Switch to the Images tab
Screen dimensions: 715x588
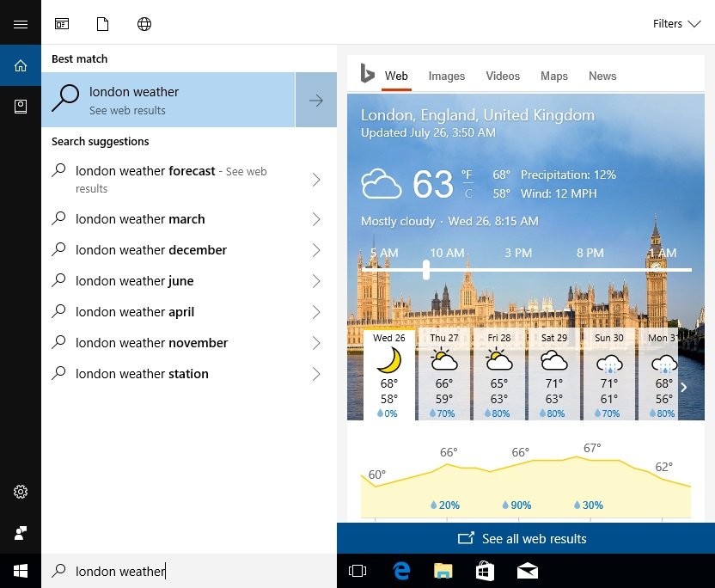(x=446, y=76)
